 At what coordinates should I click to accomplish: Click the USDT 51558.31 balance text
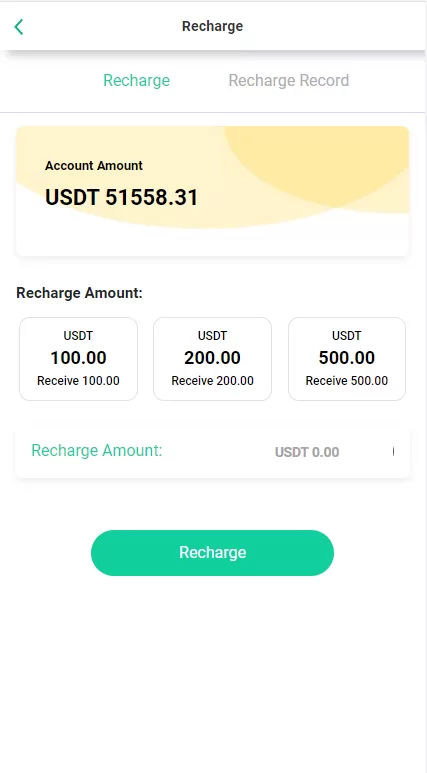tap(121, 198)
